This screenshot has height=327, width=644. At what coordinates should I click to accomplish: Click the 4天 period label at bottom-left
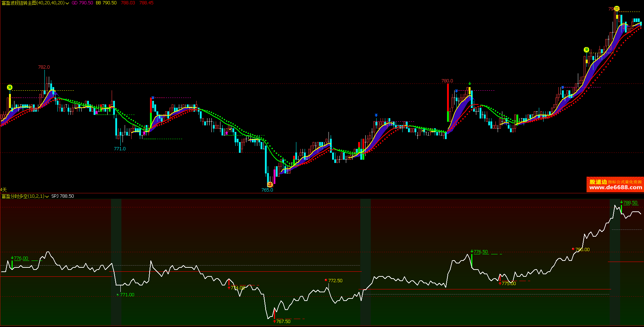click(4, 190)
